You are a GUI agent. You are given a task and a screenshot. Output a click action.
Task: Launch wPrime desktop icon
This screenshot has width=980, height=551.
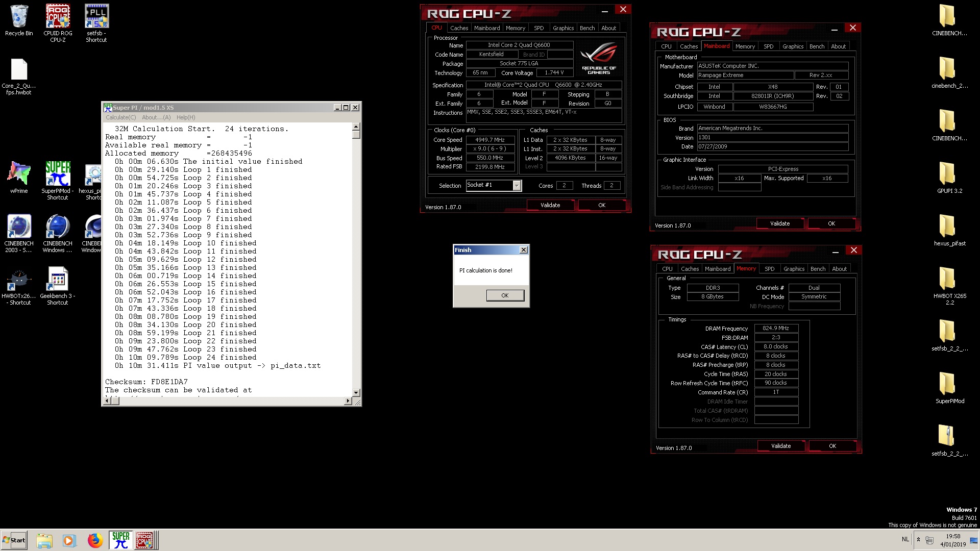coord(19,178)
